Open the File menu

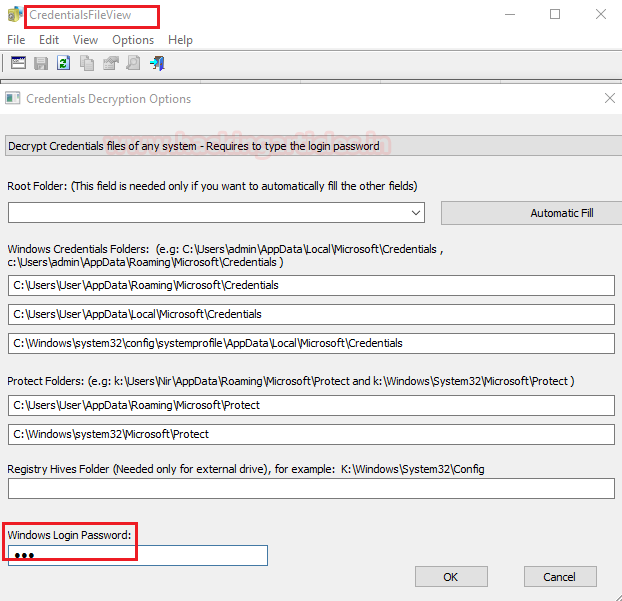coord(16,40)
